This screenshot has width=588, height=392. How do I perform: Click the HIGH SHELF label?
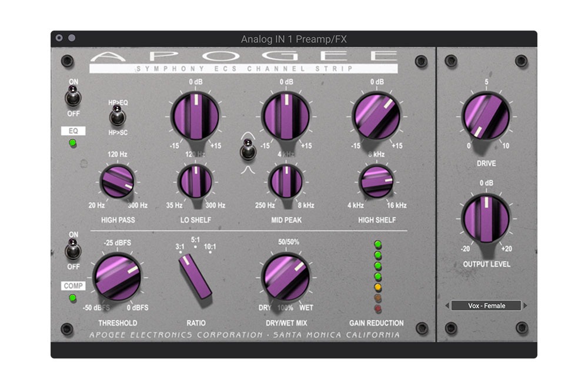[x=377, y=220]
